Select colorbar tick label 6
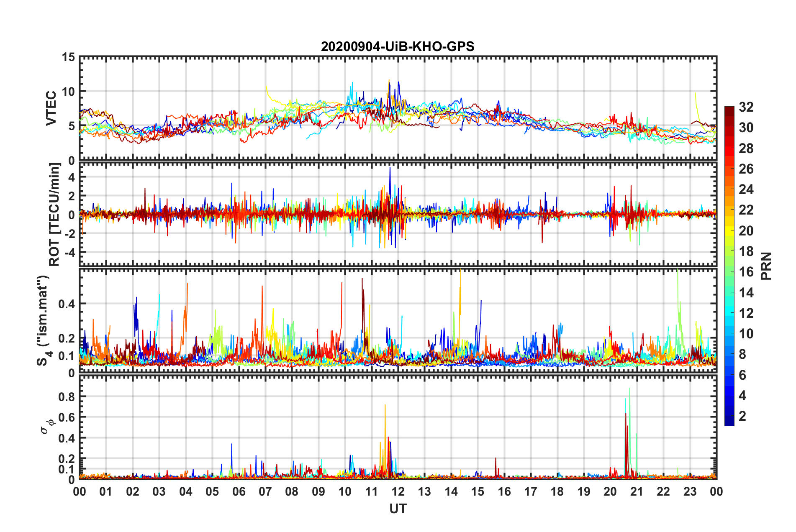Image resolution: width=796 pixels, height=532 pixels. tap(742, 375)
